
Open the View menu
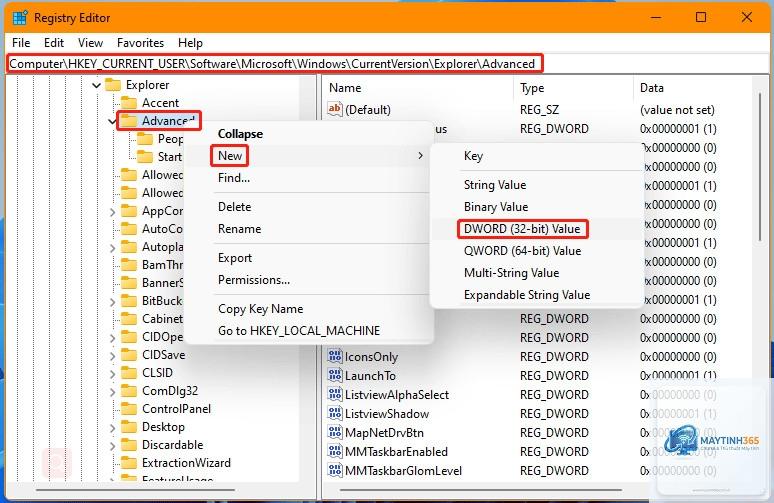click(x=90, y=43)
